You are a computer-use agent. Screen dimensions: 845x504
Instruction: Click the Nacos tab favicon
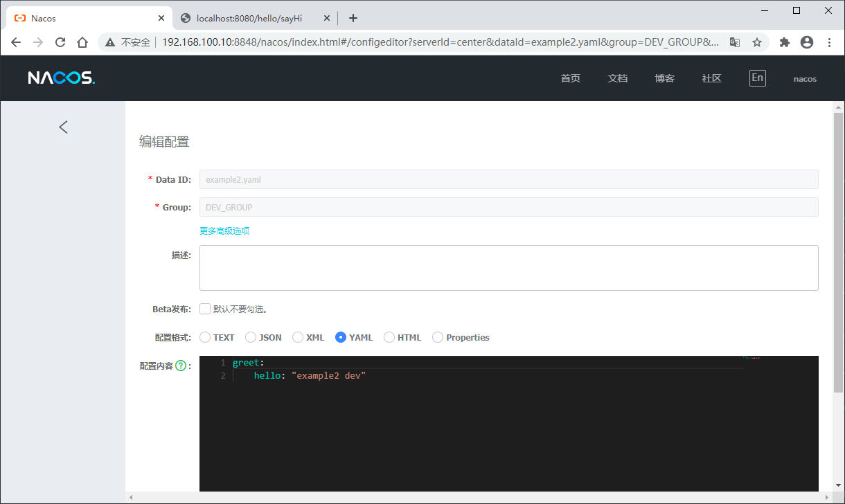click(x=20, y=18)
